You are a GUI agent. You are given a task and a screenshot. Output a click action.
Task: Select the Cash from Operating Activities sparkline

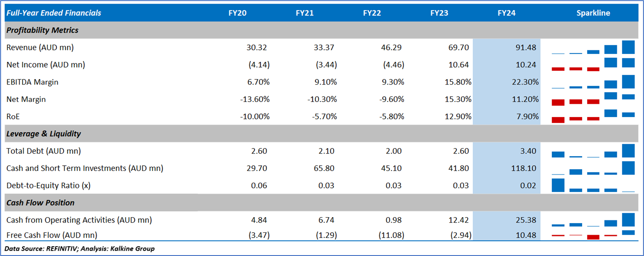593,220
